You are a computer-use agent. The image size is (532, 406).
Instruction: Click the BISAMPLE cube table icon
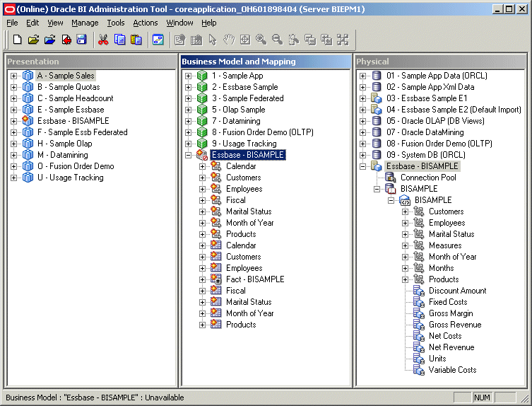pyautogui.click(x=405, y=200)
